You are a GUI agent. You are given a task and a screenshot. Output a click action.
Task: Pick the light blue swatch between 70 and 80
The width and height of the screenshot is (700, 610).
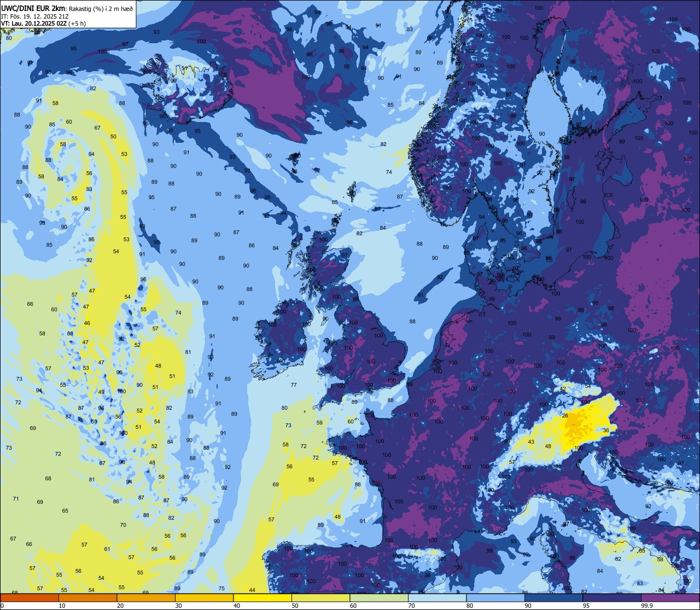[x=437, y=597]
